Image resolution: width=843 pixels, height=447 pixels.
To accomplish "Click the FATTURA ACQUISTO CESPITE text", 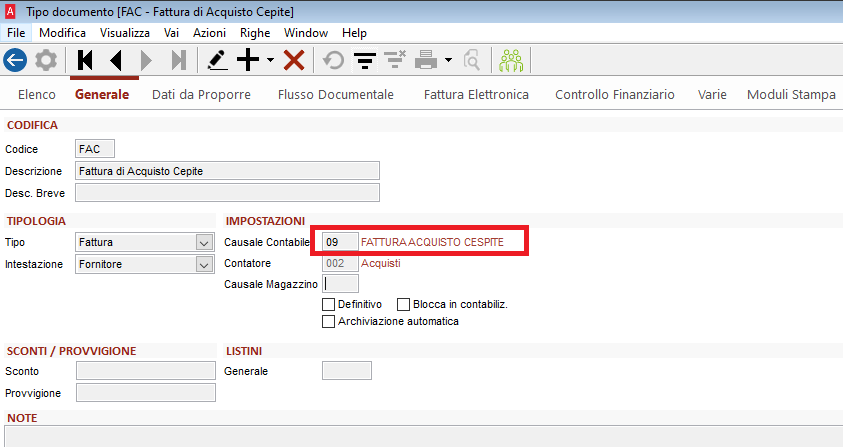I will (x=432, y=242).
